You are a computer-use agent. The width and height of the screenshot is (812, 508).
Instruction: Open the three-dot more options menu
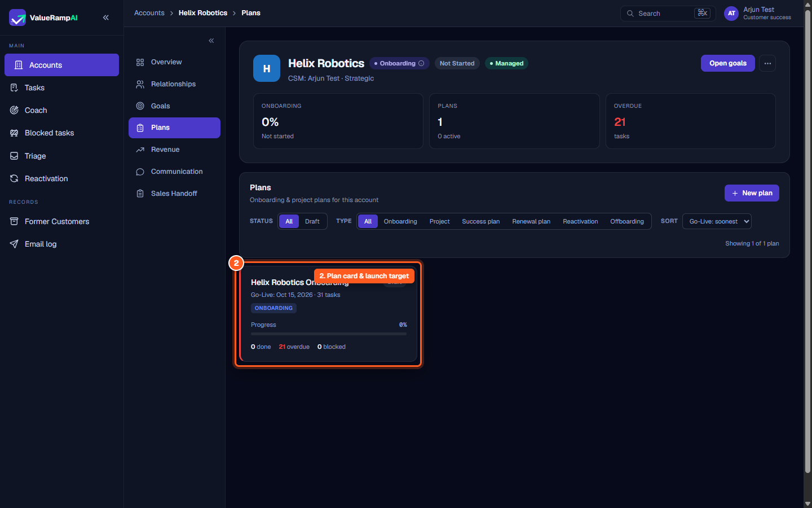point(767,63)
